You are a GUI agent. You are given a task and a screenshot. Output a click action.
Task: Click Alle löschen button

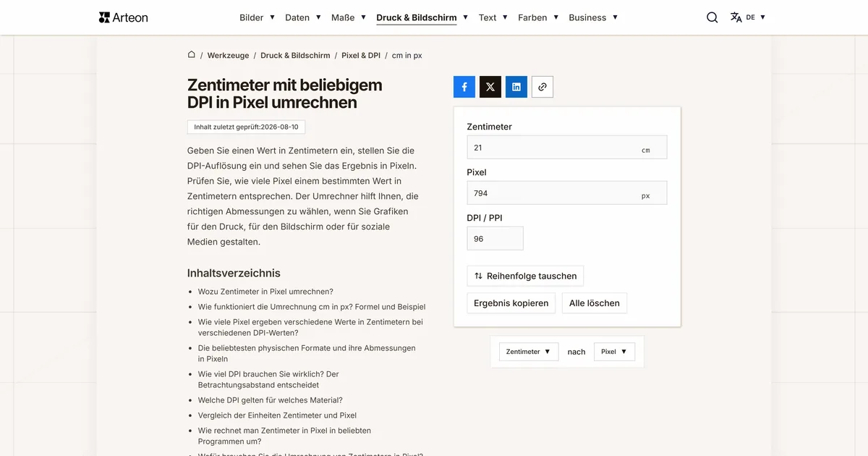(595, 303)
